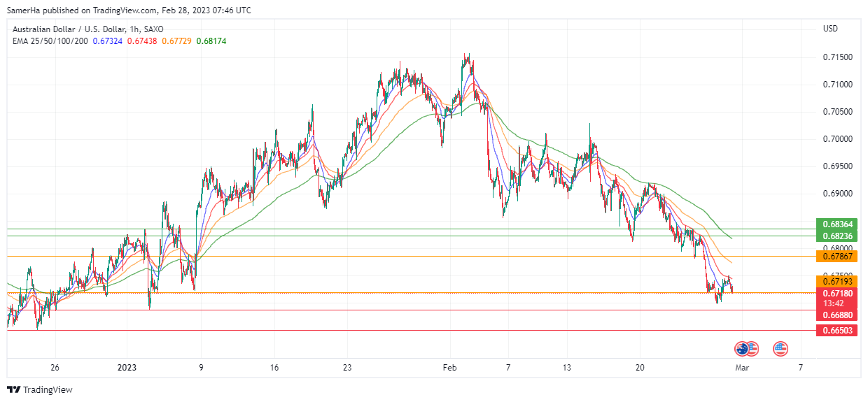Image resolution: width=868 pixels, height=402 pixels.
Task: Click the blue EMA value 0.67324
Action: (x=107, y=41)
